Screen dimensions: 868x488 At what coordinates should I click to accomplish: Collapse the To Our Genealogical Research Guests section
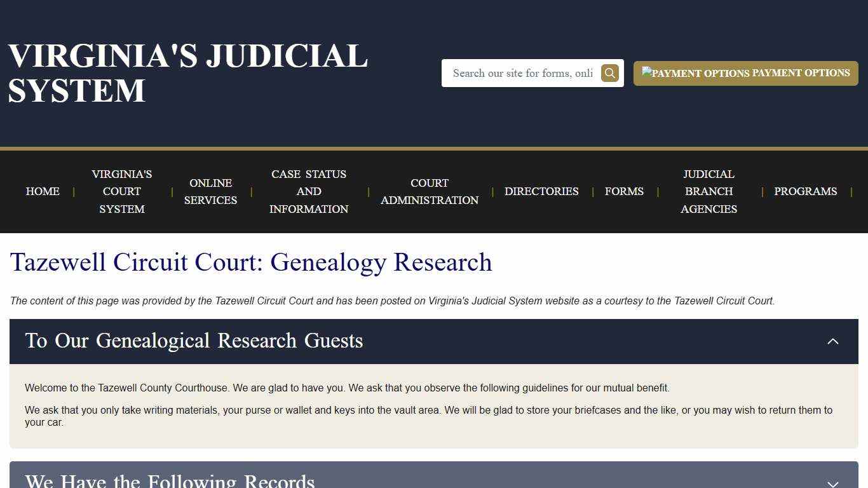click(x=832, y=341)
